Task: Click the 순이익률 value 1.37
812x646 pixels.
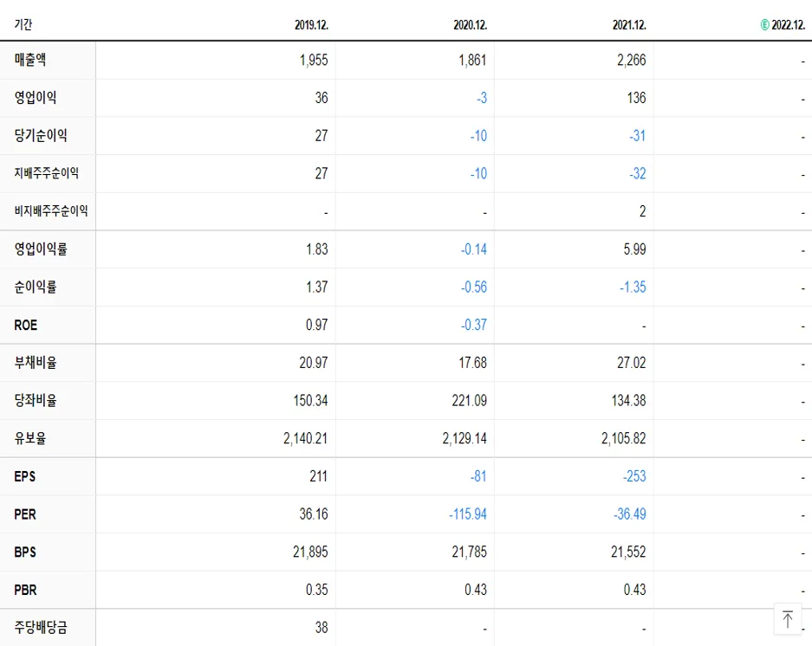Action: click(317, 287)
